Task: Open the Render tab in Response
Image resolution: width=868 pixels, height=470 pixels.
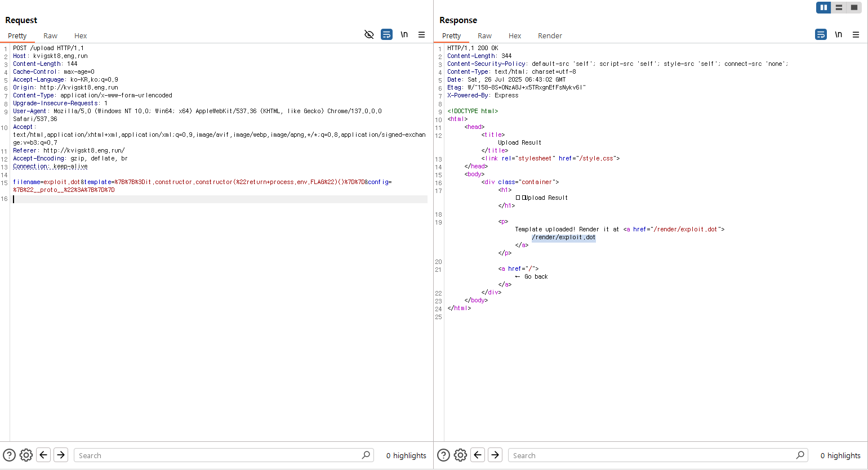Action: (x=550, y=36)
